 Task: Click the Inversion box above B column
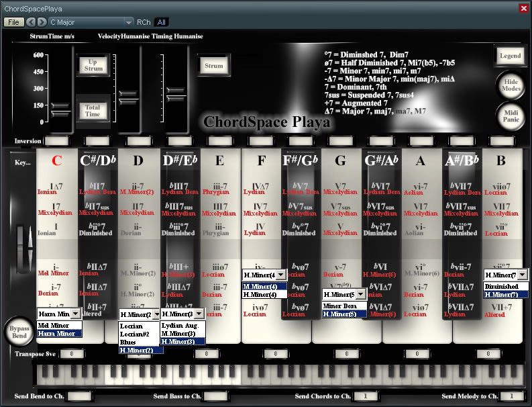coord(502,140)
